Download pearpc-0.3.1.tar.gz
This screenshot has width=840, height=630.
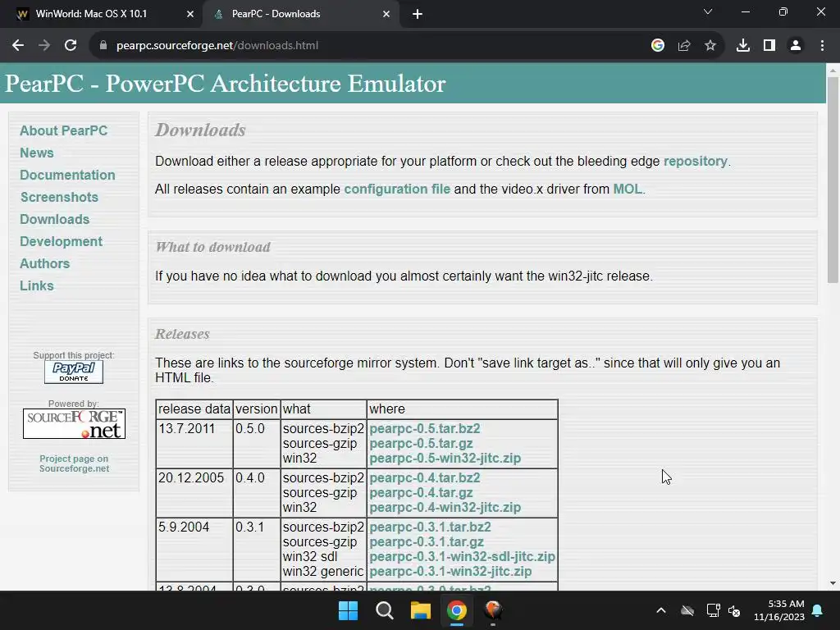427,542
